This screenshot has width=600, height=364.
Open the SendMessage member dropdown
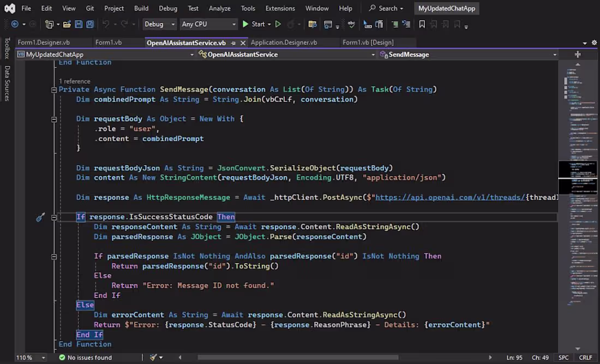(x=468, y=54)
